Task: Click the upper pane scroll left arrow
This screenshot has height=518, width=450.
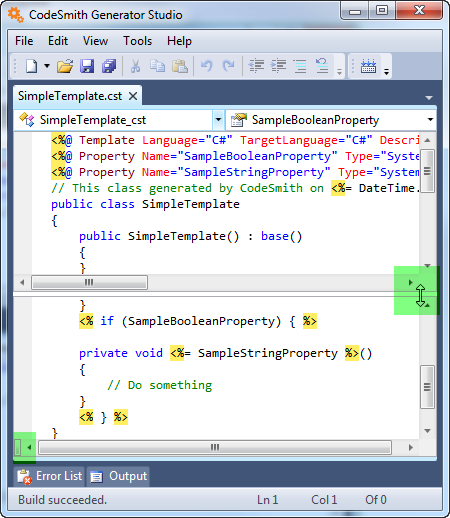Action: (22, 283)
